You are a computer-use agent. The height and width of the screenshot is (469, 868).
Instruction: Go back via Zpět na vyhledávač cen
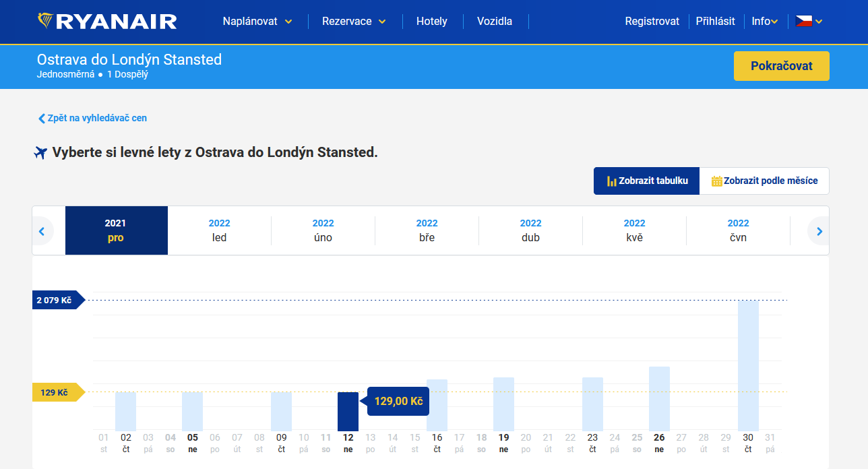coord(92,118)
